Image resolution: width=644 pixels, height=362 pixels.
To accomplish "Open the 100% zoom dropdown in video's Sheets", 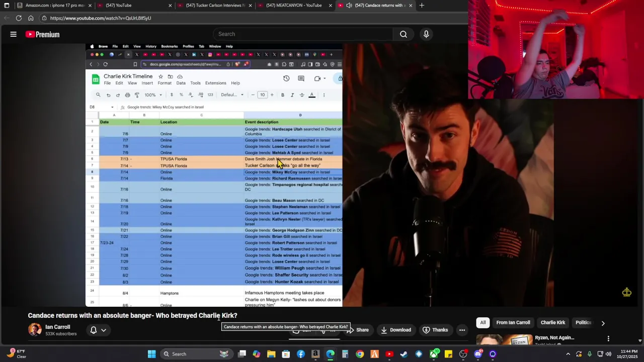I will click(153, 95).
